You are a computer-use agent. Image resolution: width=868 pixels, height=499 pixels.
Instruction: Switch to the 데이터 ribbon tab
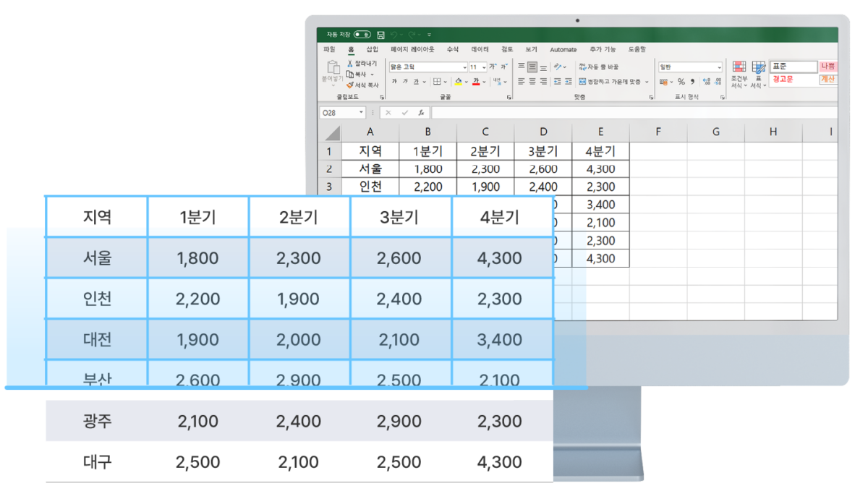point(480,49)
